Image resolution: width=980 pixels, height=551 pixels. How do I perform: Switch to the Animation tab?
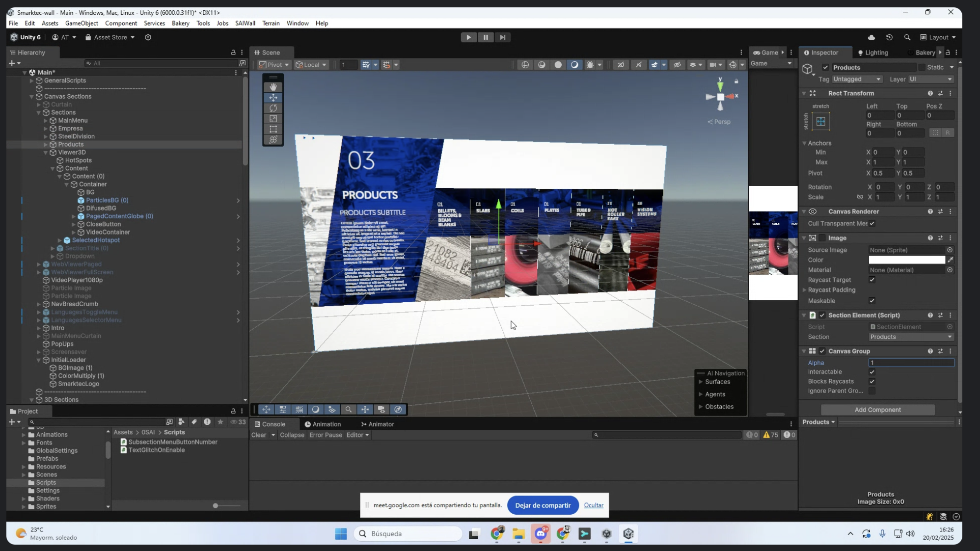[323, 424]
